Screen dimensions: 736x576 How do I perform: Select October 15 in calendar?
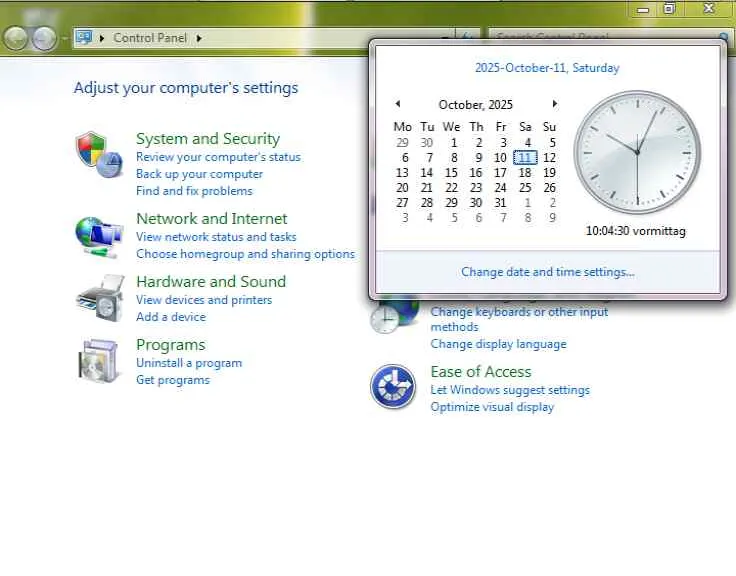click(452, 173)
